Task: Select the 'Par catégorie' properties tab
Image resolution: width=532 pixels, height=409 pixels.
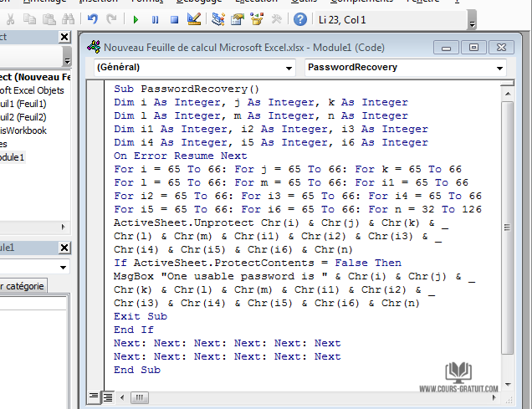Action: (x=23, y=286)
